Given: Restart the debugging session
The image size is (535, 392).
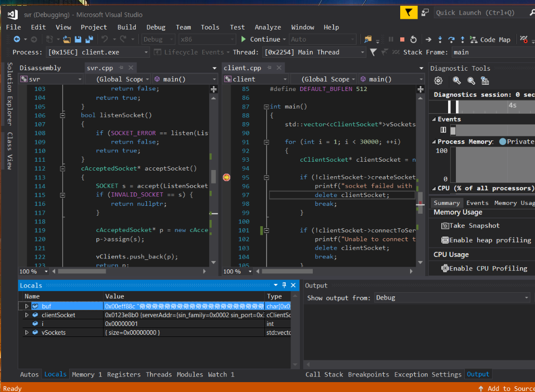Looking at the screenshot, I should [x=413, y=40].
